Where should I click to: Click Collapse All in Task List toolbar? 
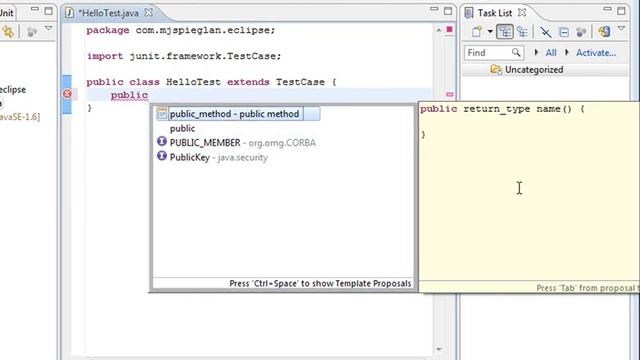pos(564,32)
